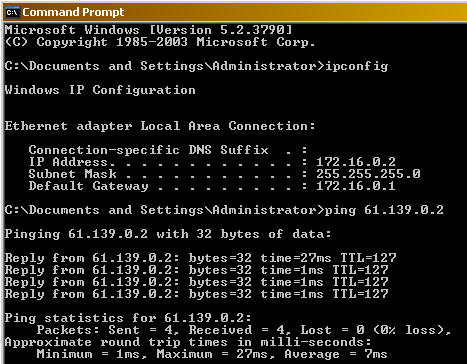Click the Approximate round trip times line
The image size is (467, 364).
click(188, 342)
